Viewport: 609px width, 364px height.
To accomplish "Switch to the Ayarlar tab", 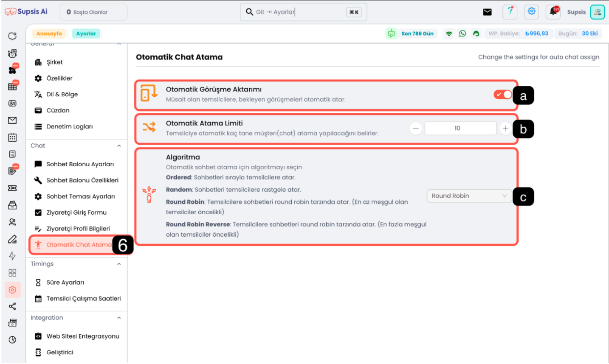I will 86,34.
